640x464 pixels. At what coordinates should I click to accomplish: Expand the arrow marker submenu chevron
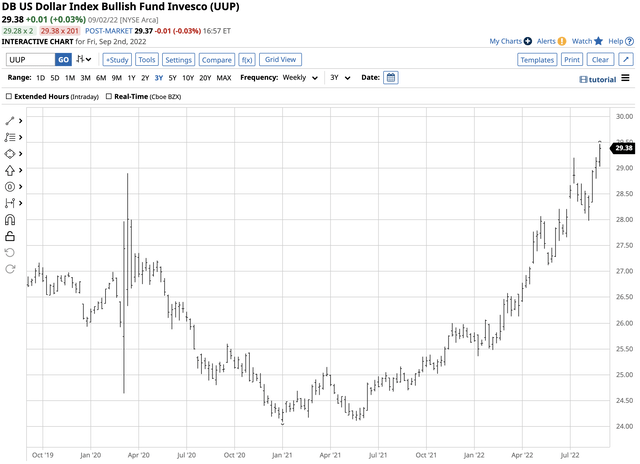pos(20,170)
